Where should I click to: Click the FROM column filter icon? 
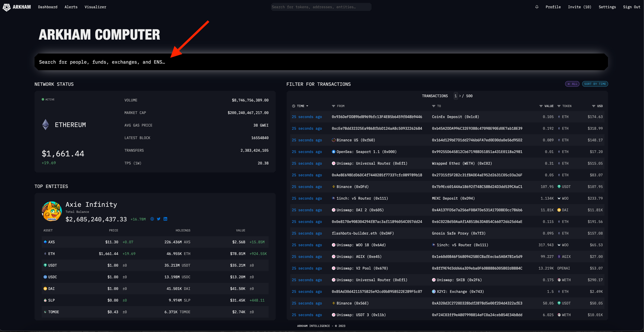click(334, 106)
